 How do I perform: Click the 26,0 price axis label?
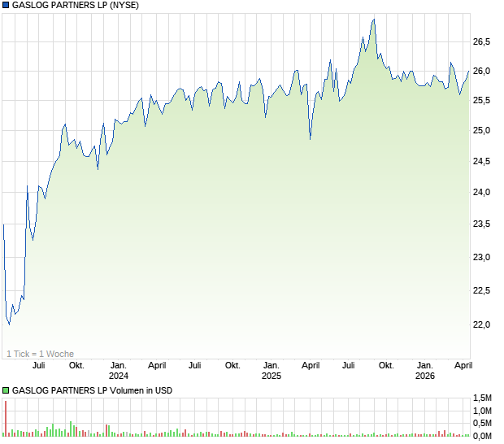(x=481, y=71)
